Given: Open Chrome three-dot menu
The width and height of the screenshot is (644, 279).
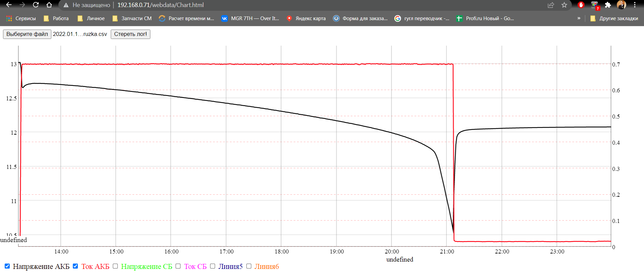Looking at the screenshot, I should [x=635, y=5].
